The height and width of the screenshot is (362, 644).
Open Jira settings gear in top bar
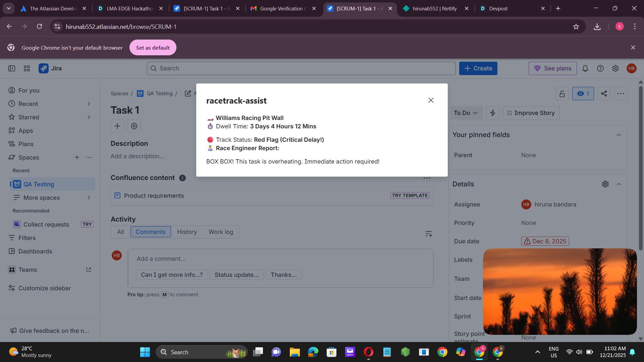coord(615,68)
